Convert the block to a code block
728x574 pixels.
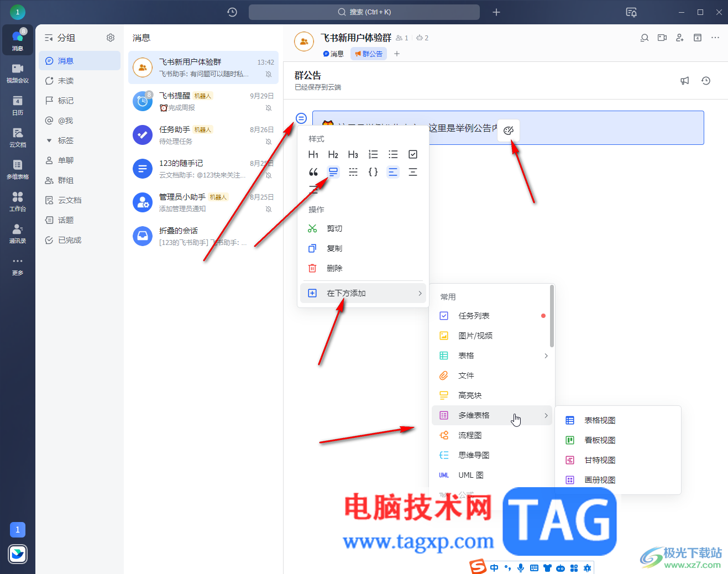tap(373, 172)
